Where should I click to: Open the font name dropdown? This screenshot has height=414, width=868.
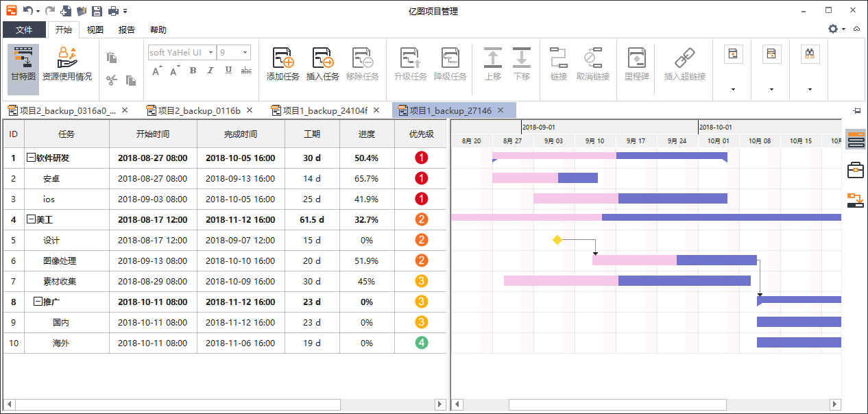[x=211, y=53]
